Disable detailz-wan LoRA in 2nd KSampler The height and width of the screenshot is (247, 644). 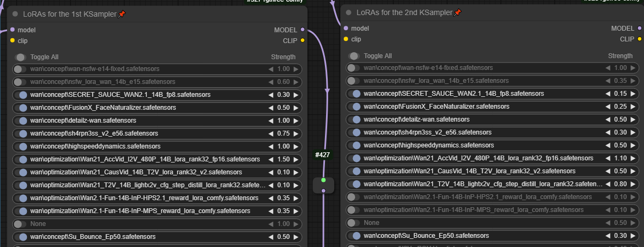[x=353, y=119]
